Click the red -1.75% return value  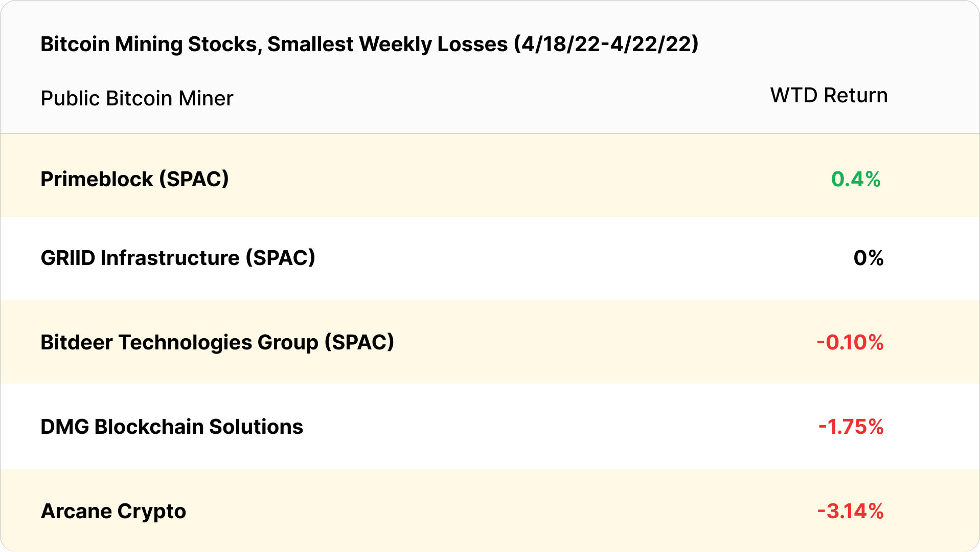pyautogui.click(x=851, y=427)
